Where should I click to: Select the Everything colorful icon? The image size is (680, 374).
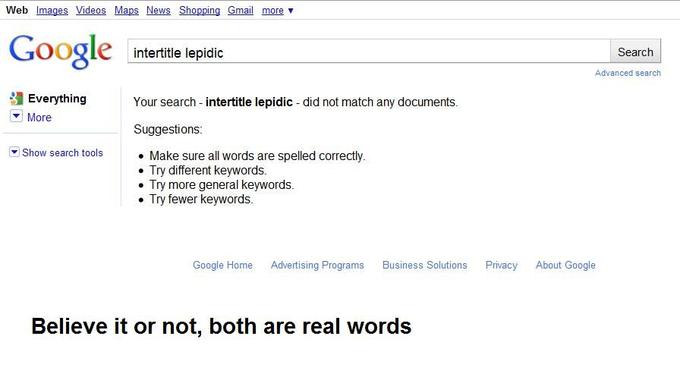[x=16, y=98]
